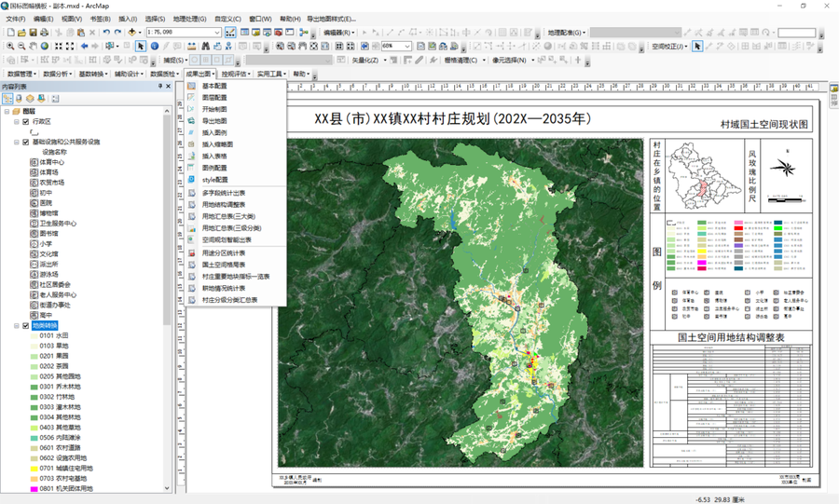Click the 辅助设计 toolbar button

129,75
